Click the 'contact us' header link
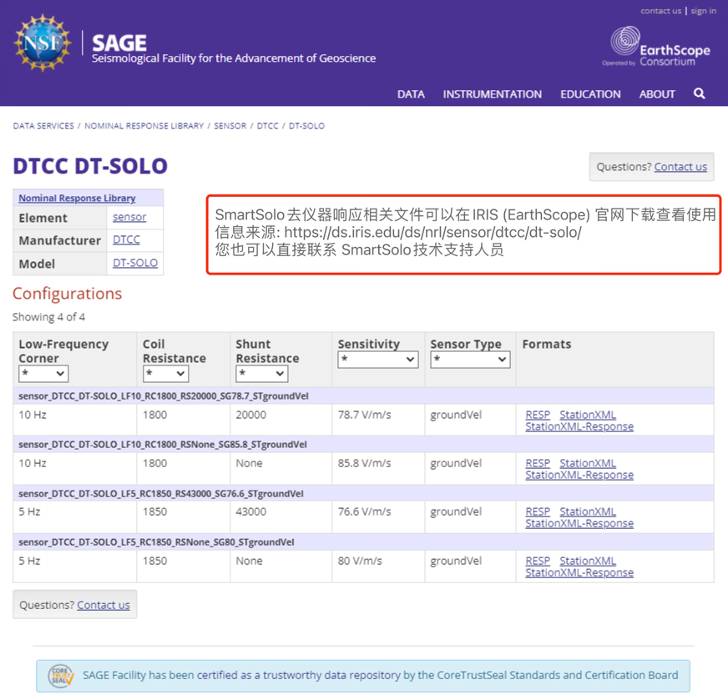This screenshot has height=700, width=728. (x=660, y=11)
